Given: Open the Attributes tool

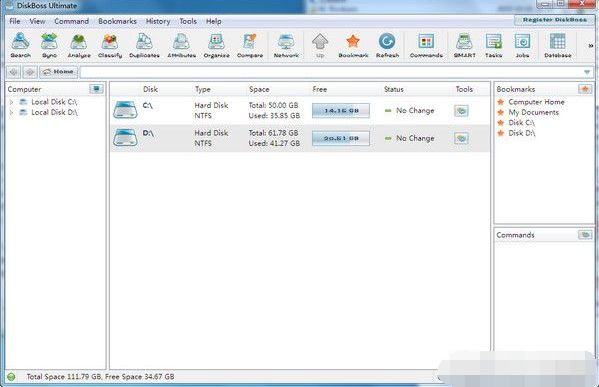Looking at the screenshot, I should pyautogui.click(x=181, y=45).
